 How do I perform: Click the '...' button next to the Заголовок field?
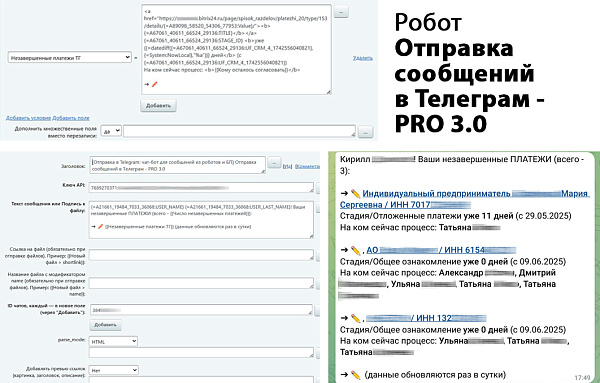pyautogui.click(x=274, y=163)
